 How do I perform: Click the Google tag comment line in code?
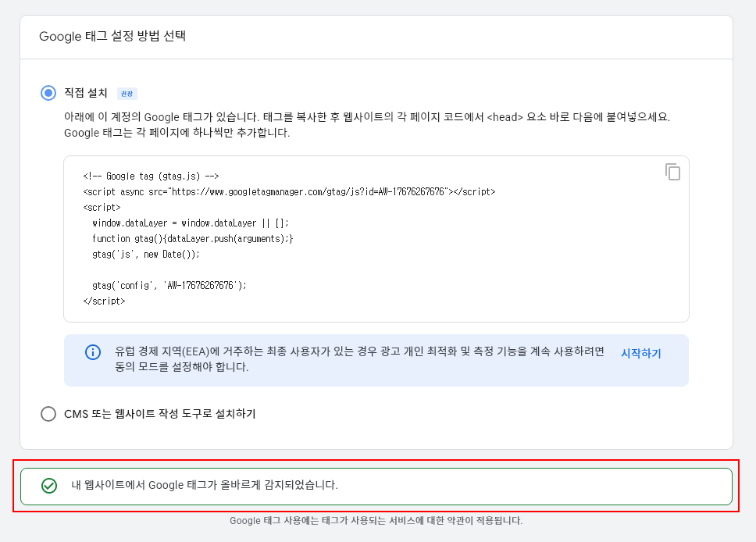pos(151,177)
